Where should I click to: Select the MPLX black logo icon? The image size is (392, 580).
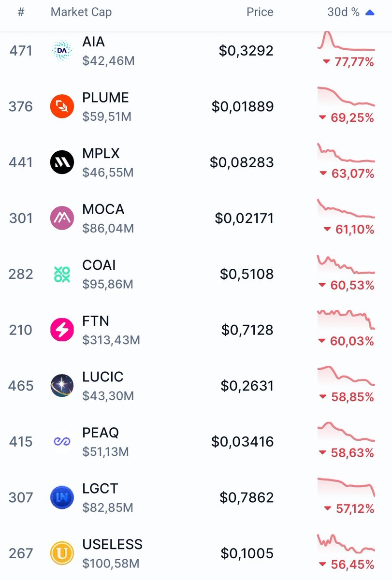62,162
